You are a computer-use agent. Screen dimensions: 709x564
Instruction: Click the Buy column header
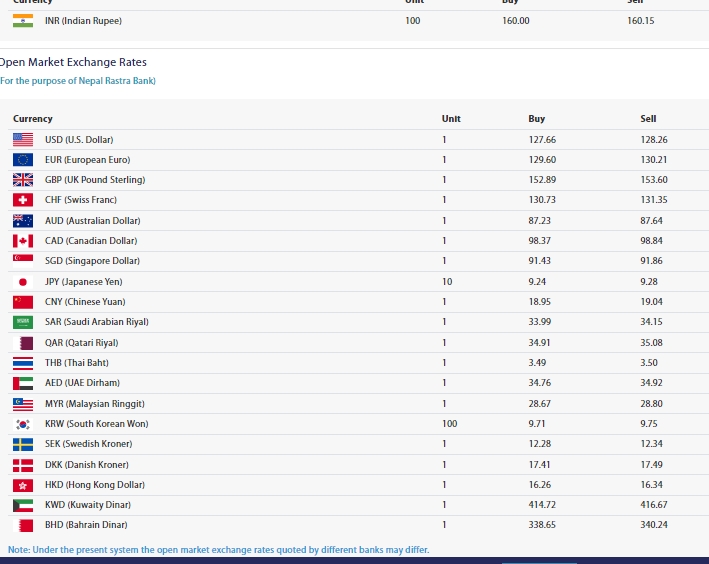coord(537,119)
